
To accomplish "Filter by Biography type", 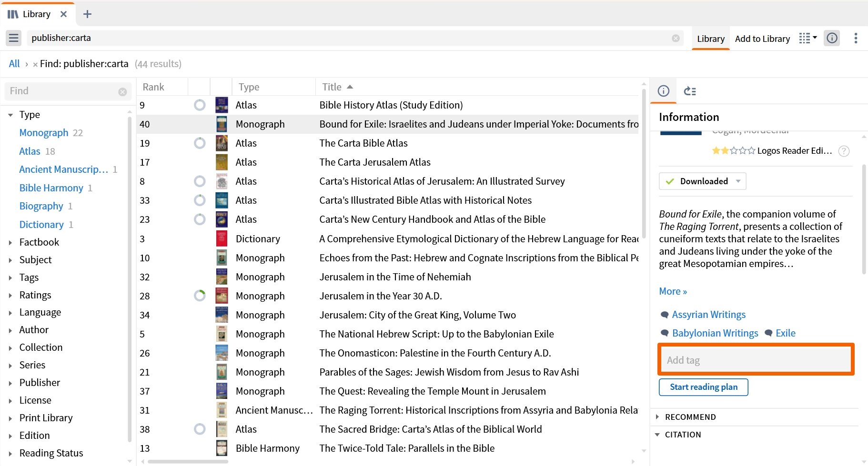I will [x=41, y=206].
